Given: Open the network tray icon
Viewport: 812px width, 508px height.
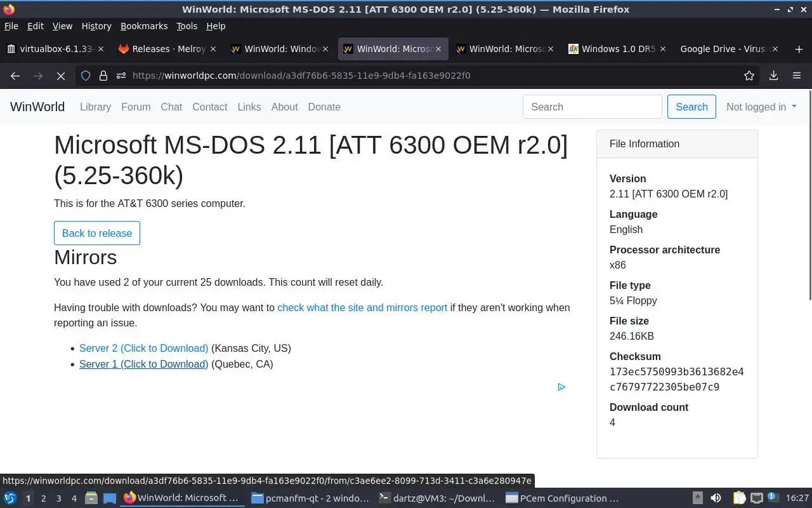Looking at the screenshot, I should point(756,498).
